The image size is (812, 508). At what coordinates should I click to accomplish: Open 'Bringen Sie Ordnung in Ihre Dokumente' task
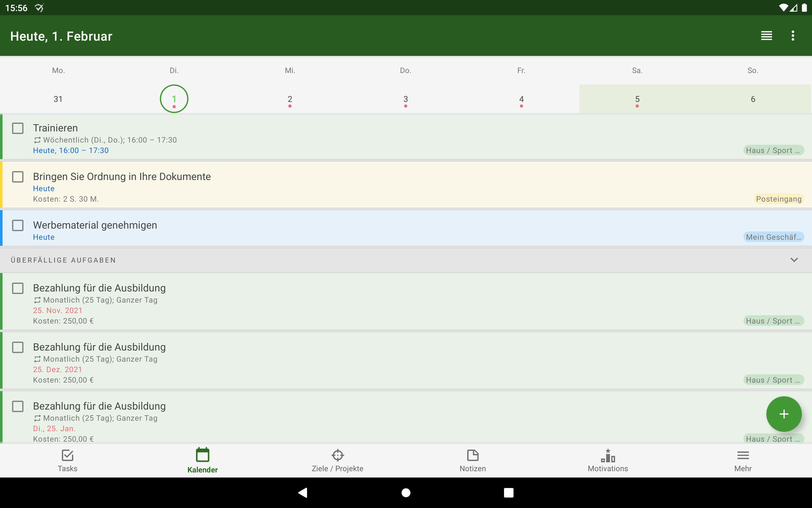[x=122, y=177]
